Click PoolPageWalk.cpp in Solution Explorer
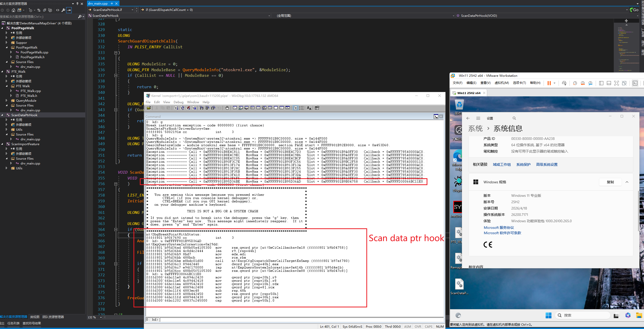This screenshot has width=644, height=329. pos(34,52)
